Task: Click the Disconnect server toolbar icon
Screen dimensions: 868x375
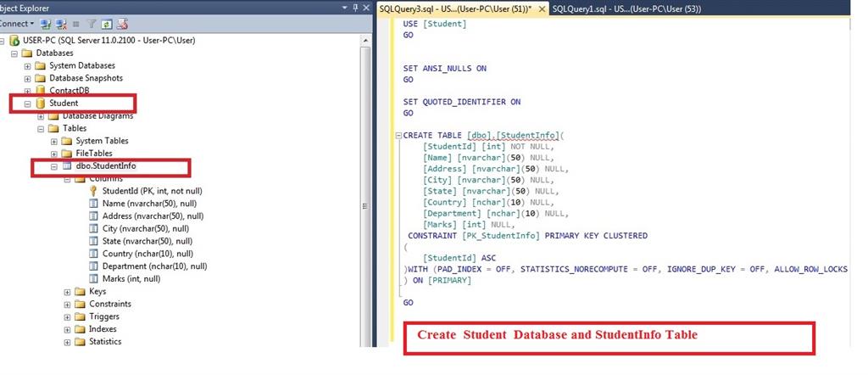Action: (x=61, y=24)
